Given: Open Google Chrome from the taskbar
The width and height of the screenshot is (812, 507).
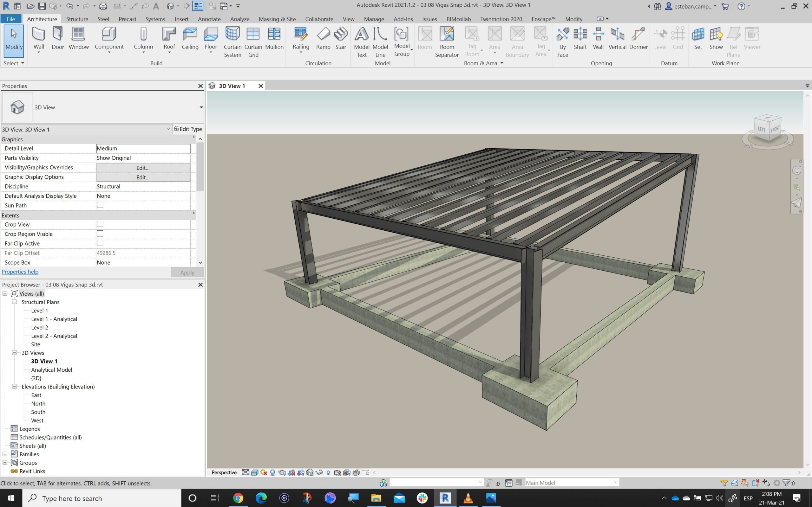Looking at the screenshot, I should tap(238, 498).
